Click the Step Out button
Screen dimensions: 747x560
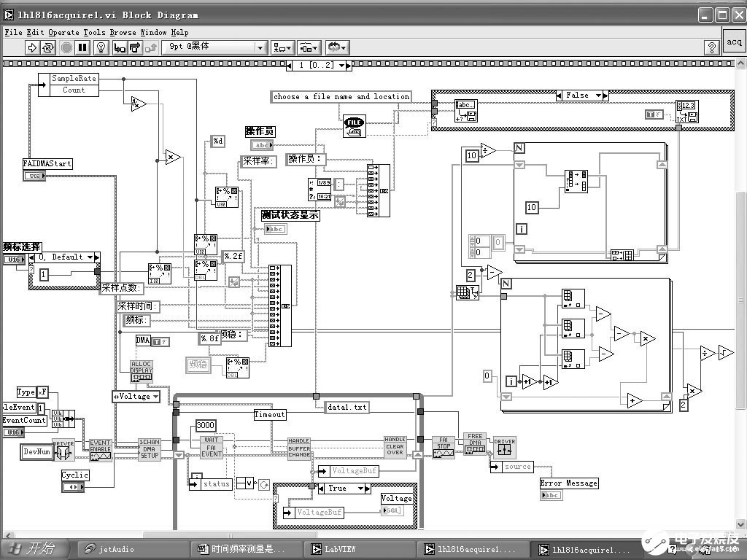(x=151, y=47)
